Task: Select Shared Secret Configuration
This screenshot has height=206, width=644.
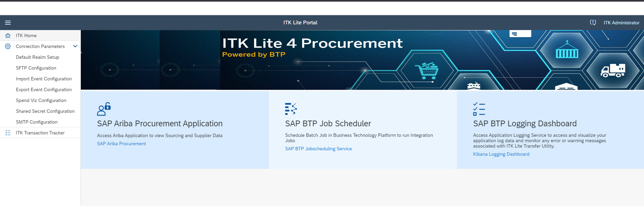Action: (45, 111)
